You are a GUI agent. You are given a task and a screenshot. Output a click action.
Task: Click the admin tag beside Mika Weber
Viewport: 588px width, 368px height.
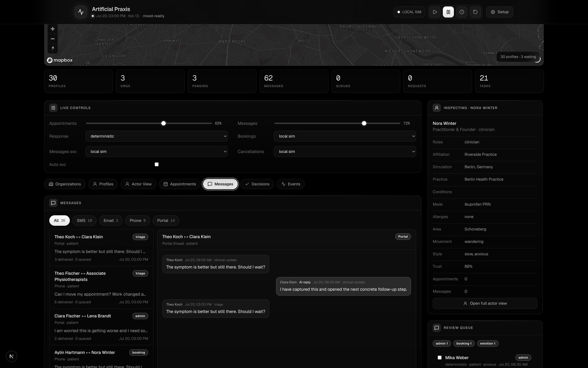(x=523, y=358)
